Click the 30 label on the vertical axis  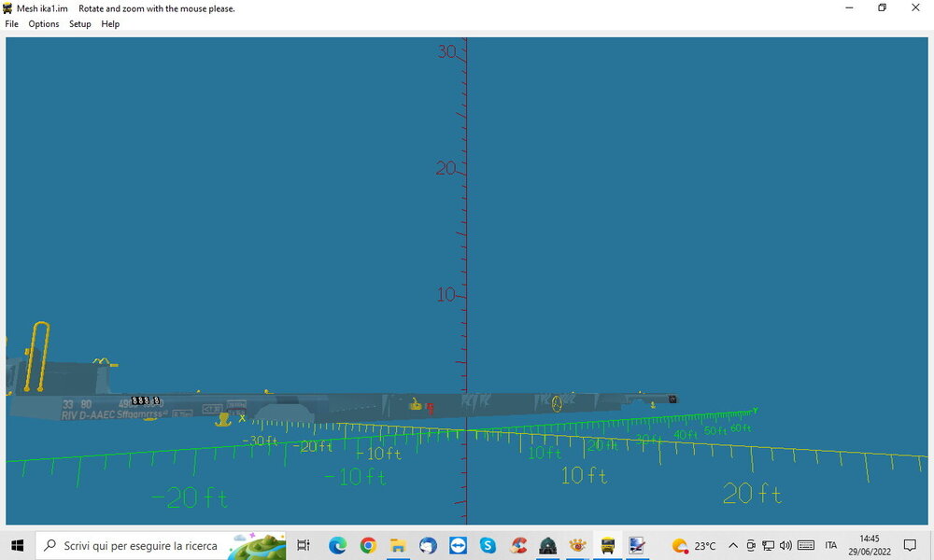pos(446,51)
